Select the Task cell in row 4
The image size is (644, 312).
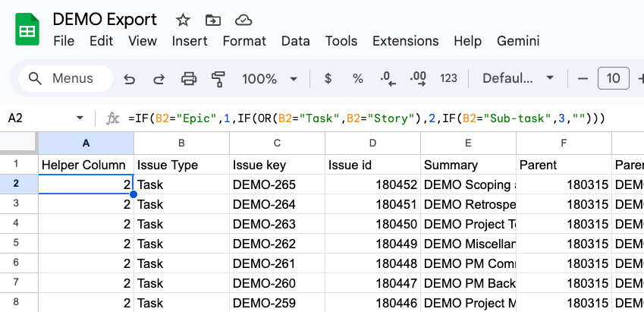[x=181, y=224]
